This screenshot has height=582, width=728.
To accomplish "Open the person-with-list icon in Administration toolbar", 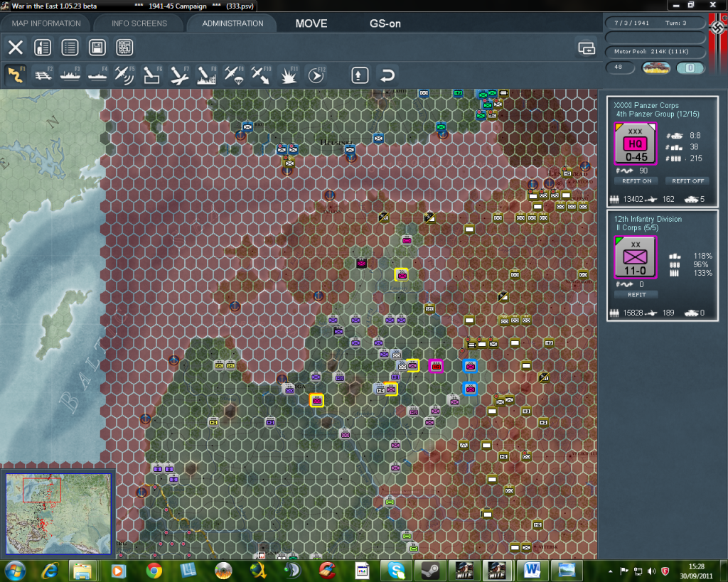I will coord(43,48).
